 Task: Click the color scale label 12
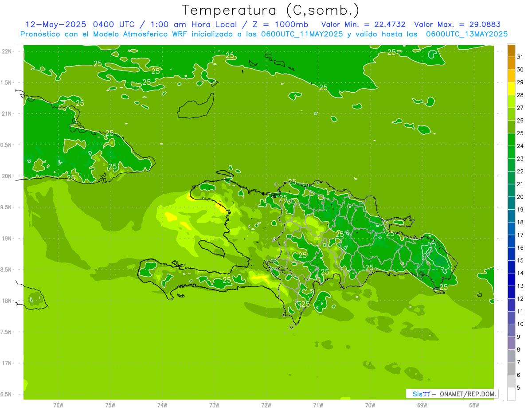tap(520, 299)
